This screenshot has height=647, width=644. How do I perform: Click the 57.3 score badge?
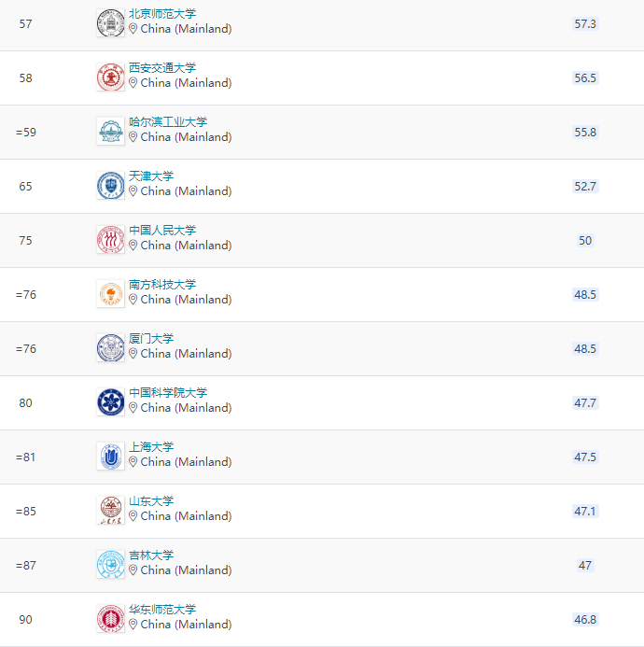[x=585, y=24]
